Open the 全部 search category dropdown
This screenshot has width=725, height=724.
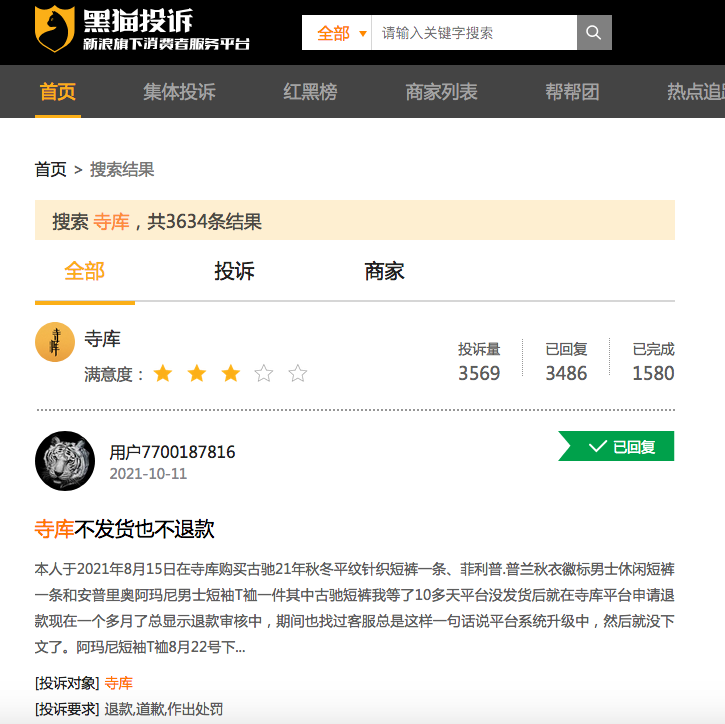[337, 32]
